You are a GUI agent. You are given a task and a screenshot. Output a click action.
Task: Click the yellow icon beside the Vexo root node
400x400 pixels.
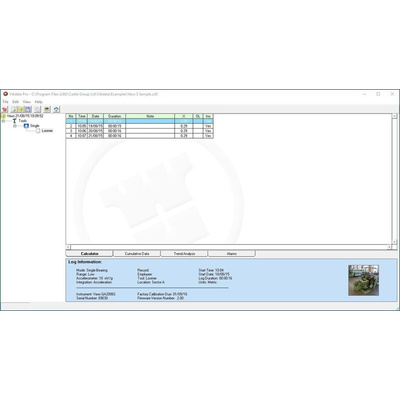point(3,116)
